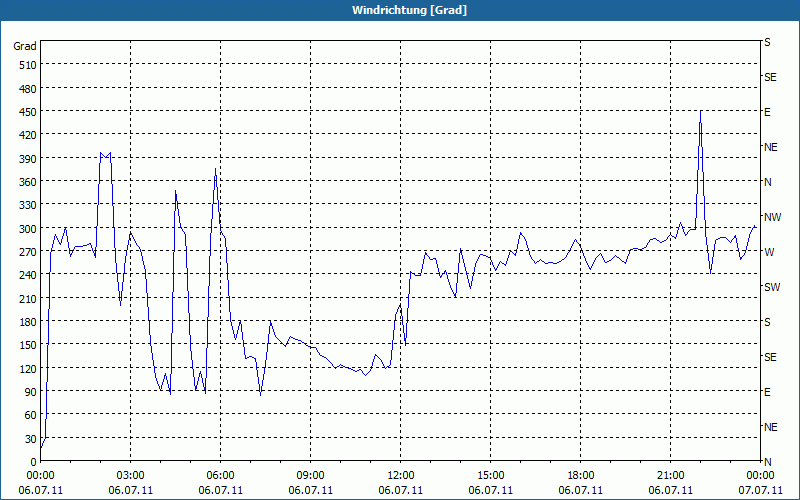Click the 06.07.11 date under 12:00

click(x=401, y=490)
